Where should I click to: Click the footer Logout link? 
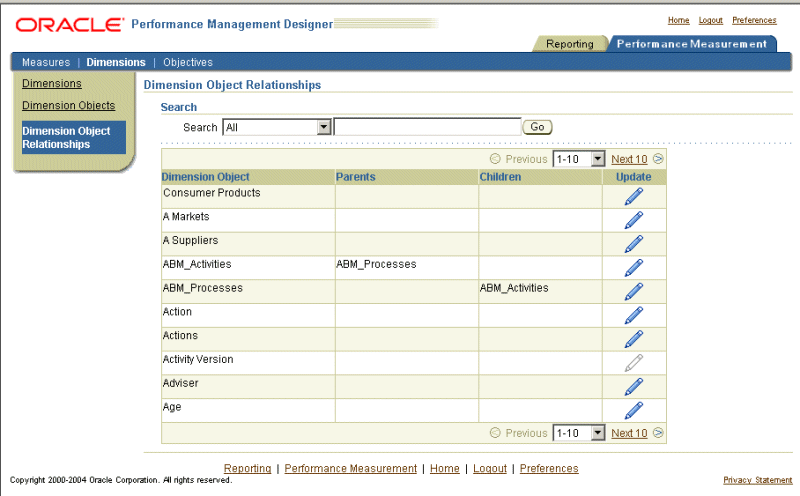point(490,468)
